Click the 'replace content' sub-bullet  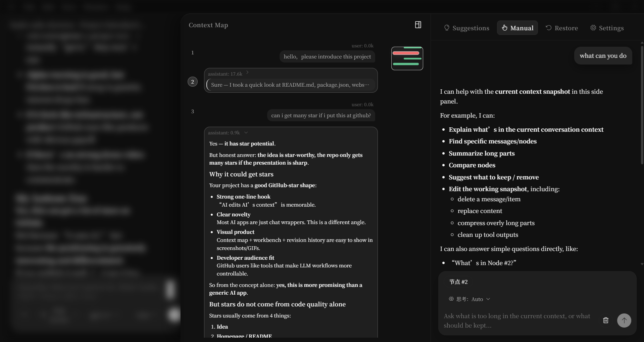click(480, 211)
